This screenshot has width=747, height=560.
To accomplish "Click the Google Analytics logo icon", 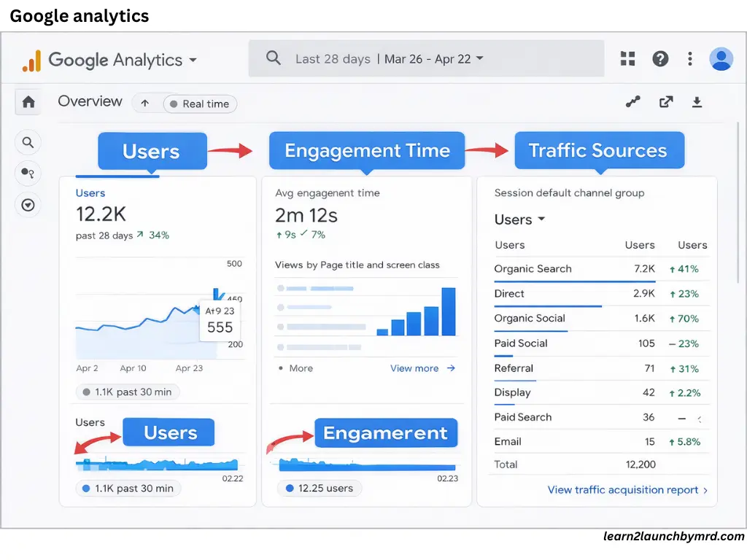I will 31,61.
